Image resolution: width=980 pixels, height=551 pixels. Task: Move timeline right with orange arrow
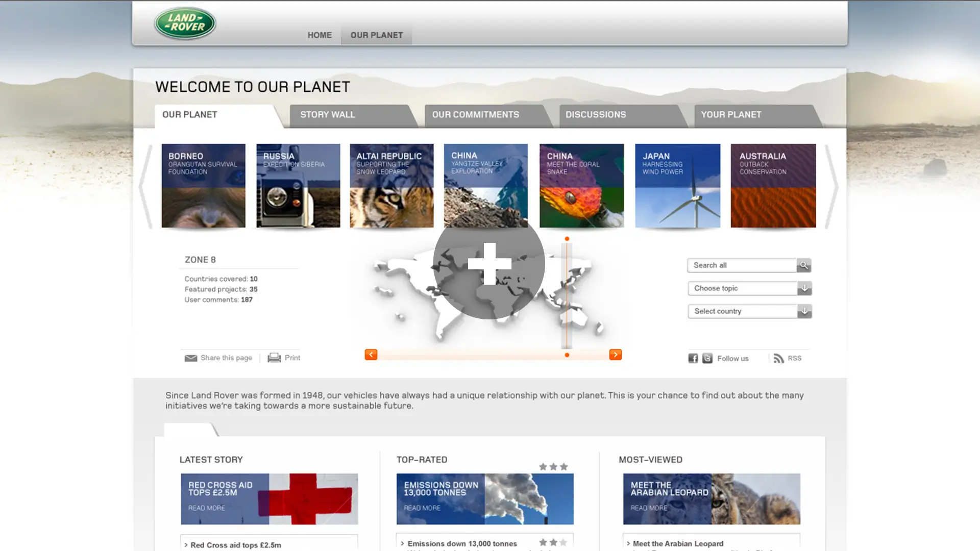pos(616,355)
